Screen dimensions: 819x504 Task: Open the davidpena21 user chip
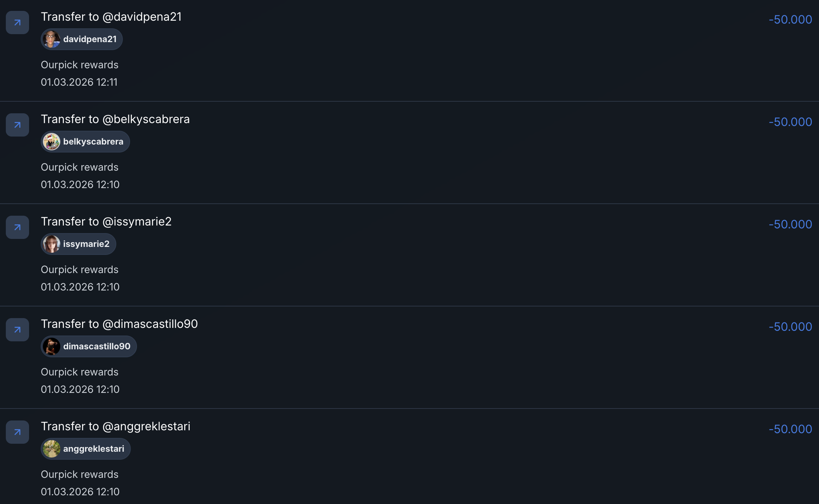pos(89,39)
